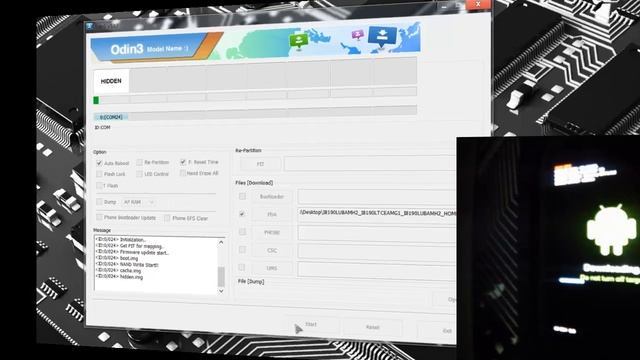Click the Bootloader file path field
The image size is (640, 360).
pyautogui.click(x=377, y=196)
